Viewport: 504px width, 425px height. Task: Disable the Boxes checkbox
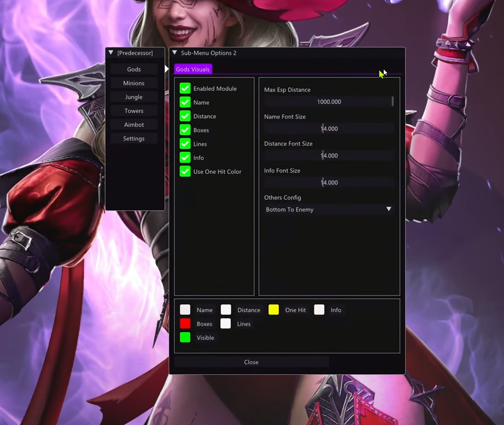click(x=185, y=130)
